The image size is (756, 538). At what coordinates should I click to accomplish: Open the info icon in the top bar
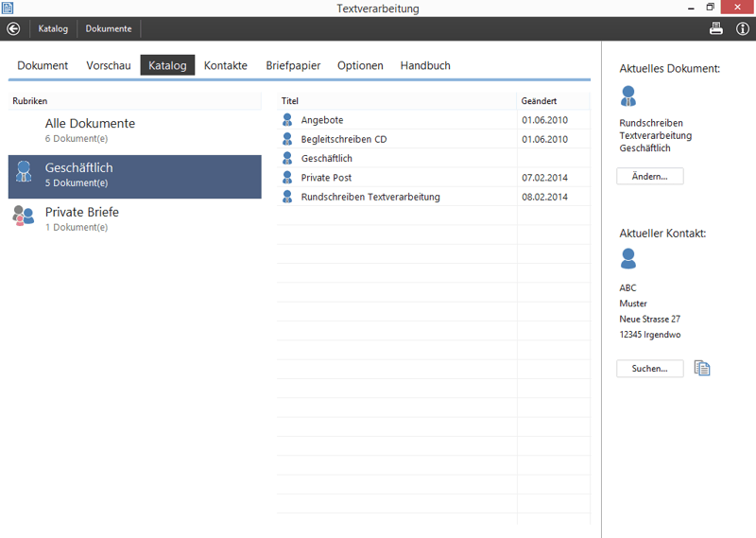click(x=743, y=28)
